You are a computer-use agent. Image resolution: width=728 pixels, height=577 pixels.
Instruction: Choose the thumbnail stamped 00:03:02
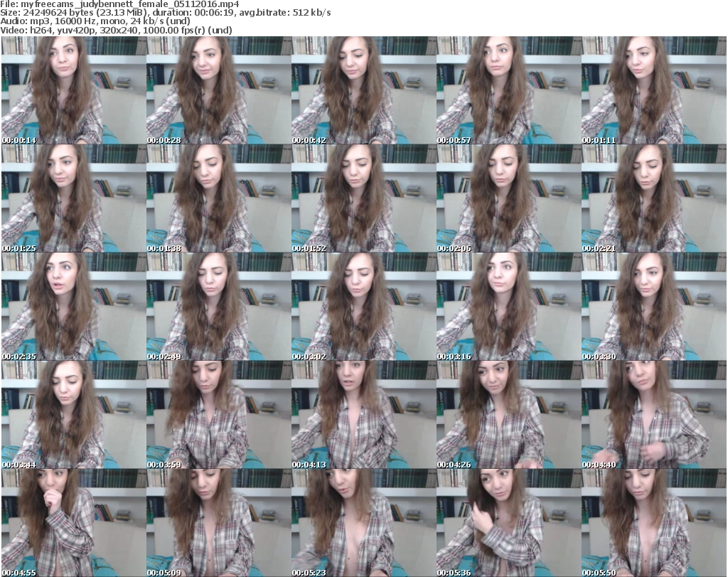pos(363,307)
